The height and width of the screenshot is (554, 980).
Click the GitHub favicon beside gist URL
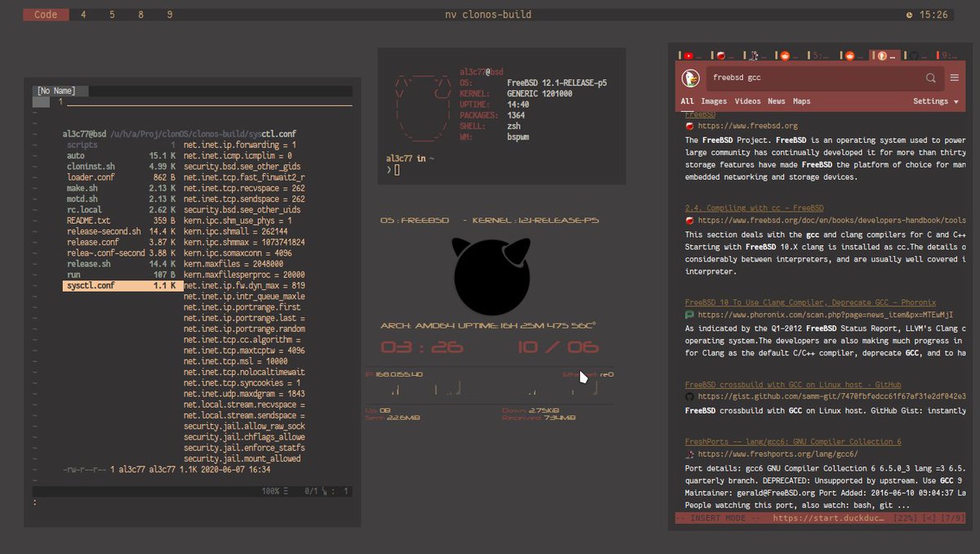click(689, 396)
